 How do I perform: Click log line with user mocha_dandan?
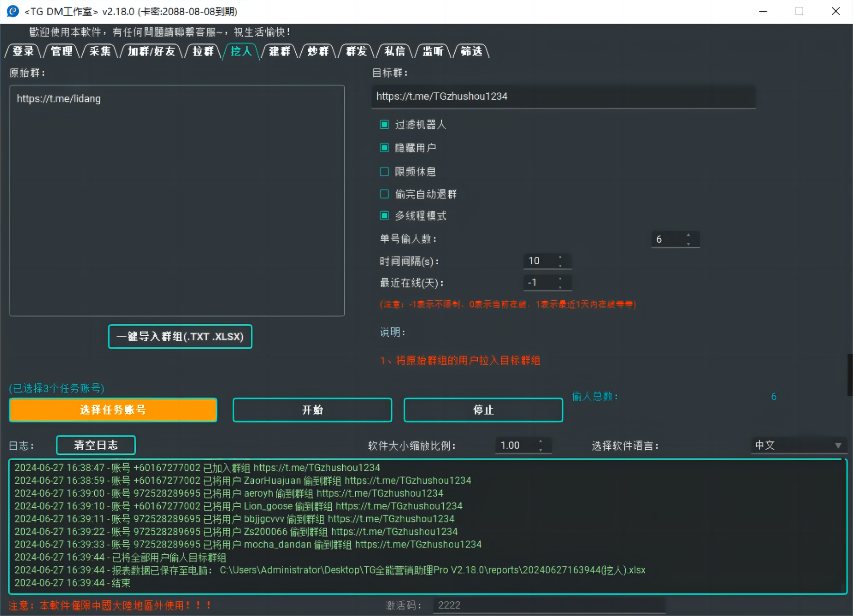point(248,545)
